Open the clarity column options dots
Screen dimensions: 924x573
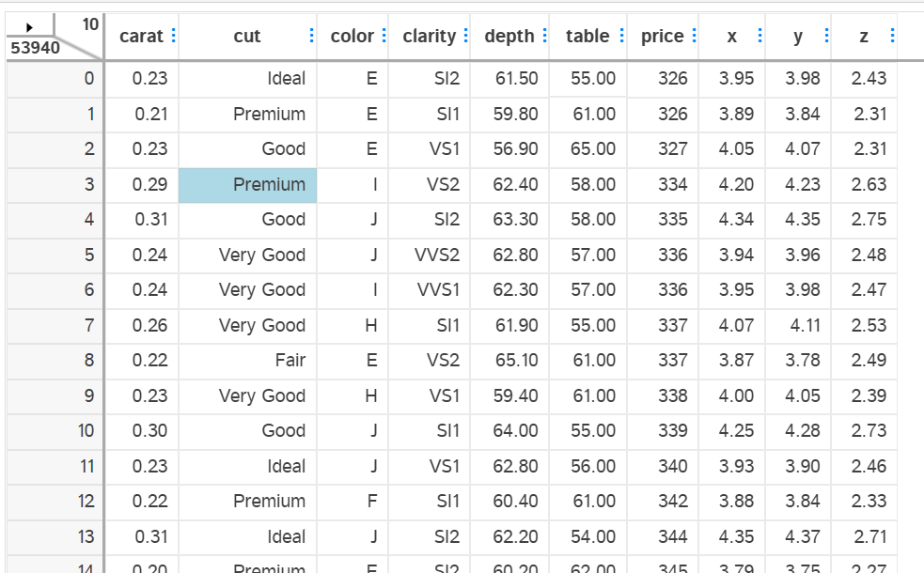click(x=464, y=37)
